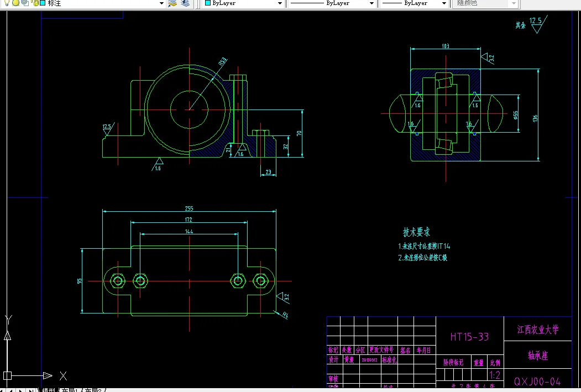
Task: Select the R53 radius dimension text
Action: click(223, 61)
